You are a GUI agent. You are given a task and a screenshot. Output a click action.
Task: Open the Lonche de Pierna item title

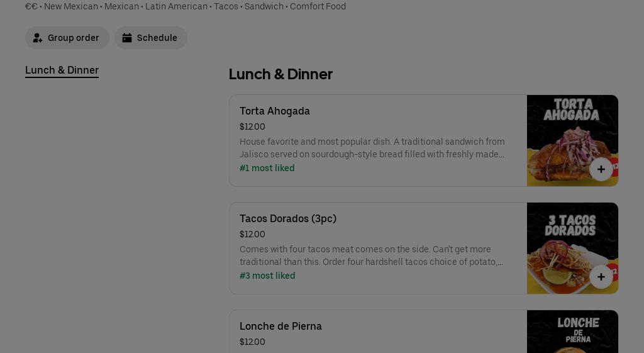(x=280, y=326)
